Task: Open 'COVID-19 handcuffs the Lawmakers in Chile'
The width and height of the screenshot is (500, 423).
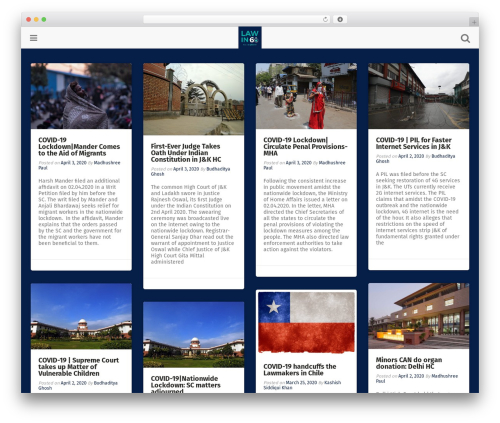Action: (x=300, y=370)
